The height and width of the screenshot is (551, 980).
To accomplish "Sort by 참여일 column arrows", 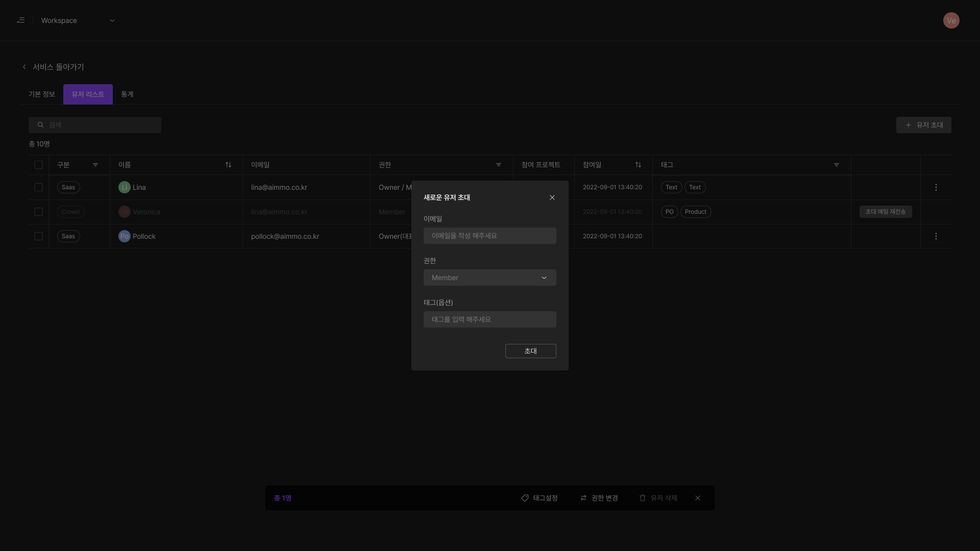I will pyautogui.click(x=638, y=165).
